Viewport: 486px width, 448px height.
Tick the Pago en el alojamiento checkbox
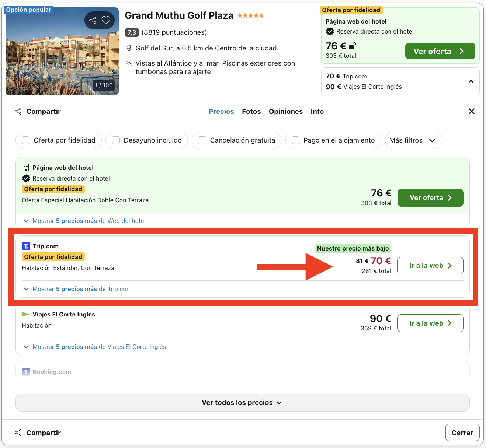[295, 140]
